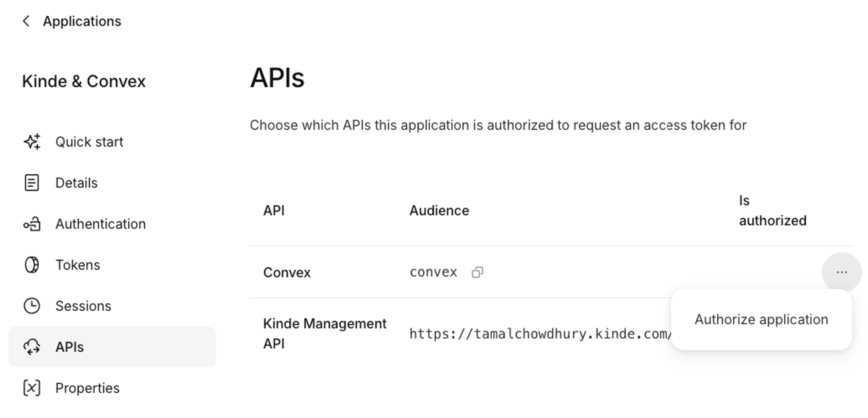Select the Authentication key icon
This screenshot has width=868, height=418.
pyautogui.click(x=32, y=224)
